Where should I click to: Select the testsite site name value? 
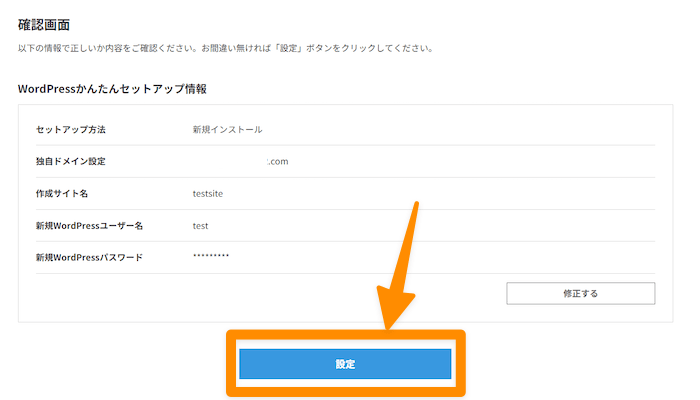tap(209, 193)
